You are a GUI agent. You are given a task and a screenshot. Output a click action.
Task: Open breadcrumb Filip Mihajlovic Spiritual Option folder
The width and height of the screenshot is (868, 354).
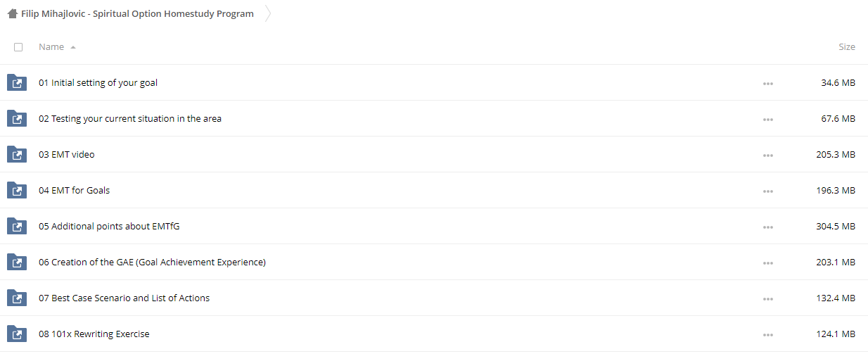[137, 13]
